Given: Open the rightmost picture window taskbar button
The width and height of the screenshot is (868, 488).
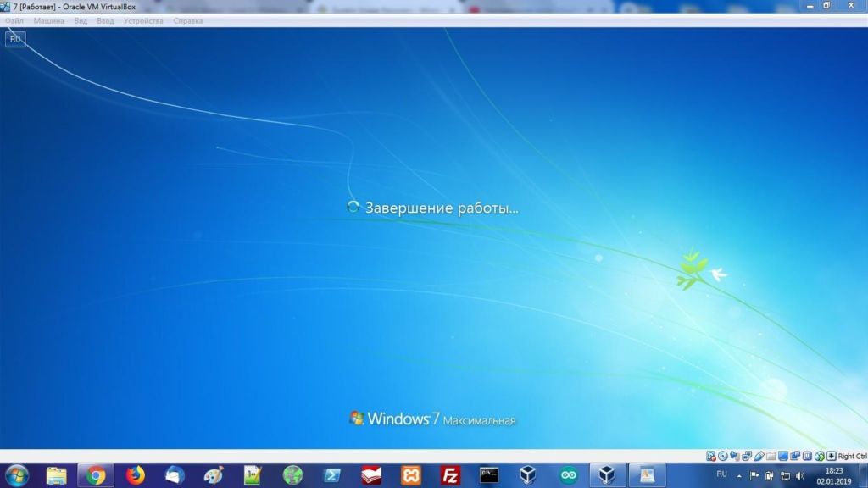Looking at the screenshot, I should pyautogui.click(x=647, y=476).
